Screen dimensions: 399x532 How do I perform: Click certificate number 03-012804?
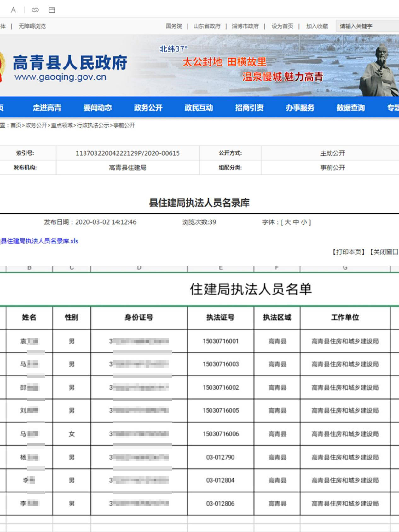(220, 480)
